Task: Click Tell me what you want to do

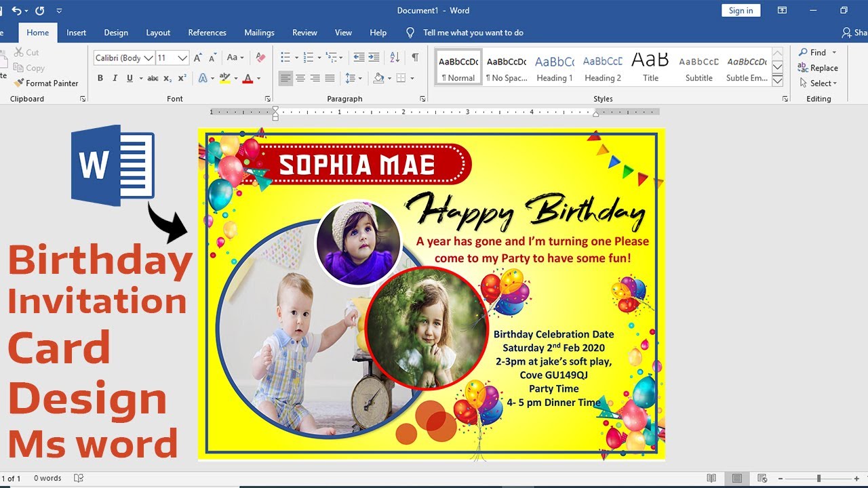Action: (x=473, y=33)
